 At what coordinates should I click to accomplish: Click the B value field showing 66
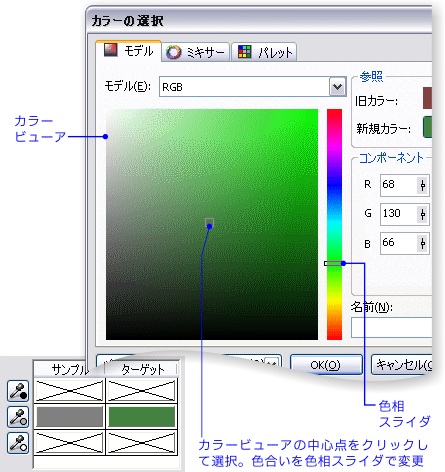[399, 243]
